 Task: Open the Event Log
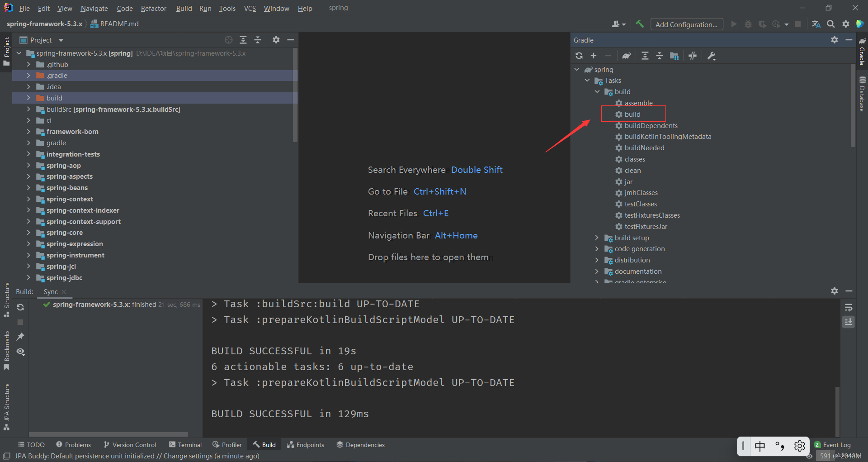tap(832, 445)
